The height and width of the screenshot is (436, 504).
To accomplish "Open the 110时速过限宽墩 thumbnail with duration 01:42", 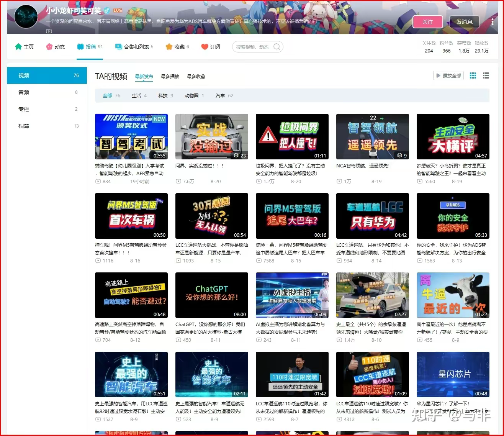I will coord(292,374).
